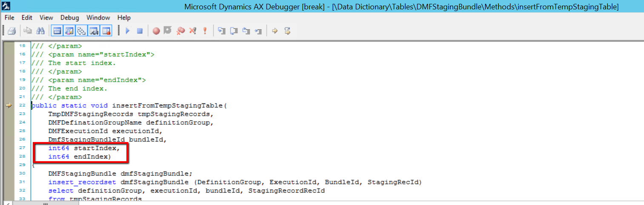Screen dimensions: 644x205
Task: Click the Stop debugging square icon
Action: pyautogui.click(x=140, y=31)
